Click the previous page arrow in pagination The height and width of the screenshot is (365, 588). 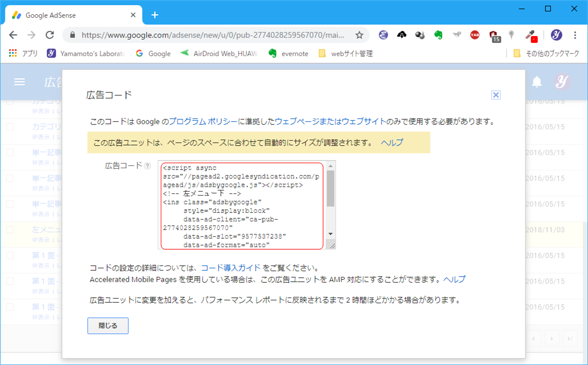tap(533, 339)
